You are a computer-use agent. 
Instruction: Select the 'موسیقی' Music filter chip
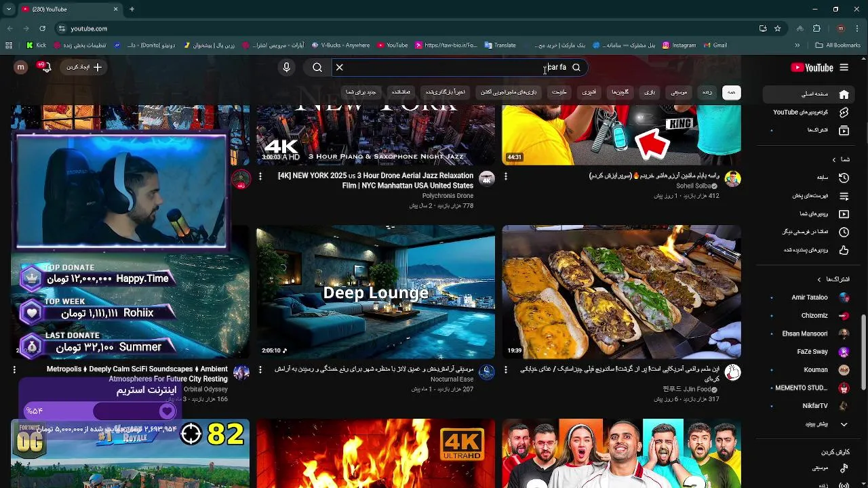679,92
